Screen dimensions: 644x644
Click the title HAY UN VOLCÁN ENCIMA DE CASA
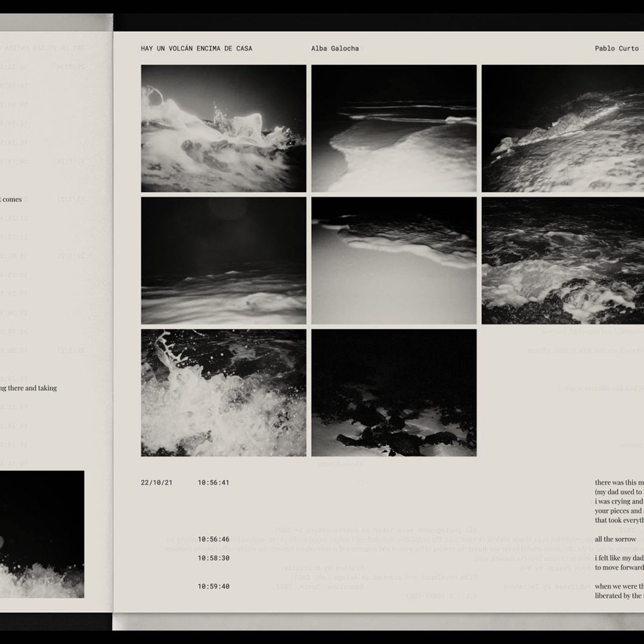click(196, 48)
